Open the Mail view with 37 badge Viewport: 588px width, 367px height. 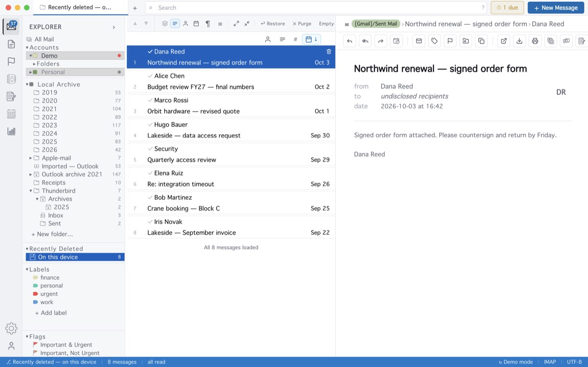click(x=11, y=27)
